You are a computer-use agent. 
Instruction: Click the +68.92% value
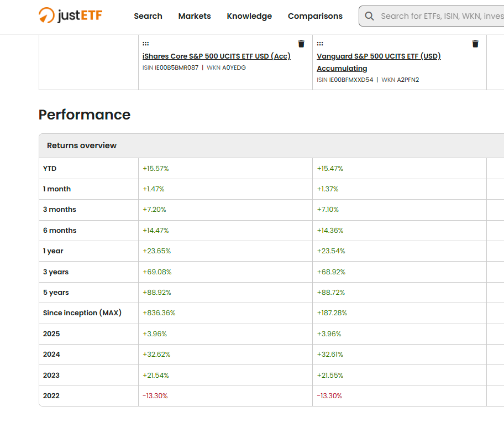331,272
